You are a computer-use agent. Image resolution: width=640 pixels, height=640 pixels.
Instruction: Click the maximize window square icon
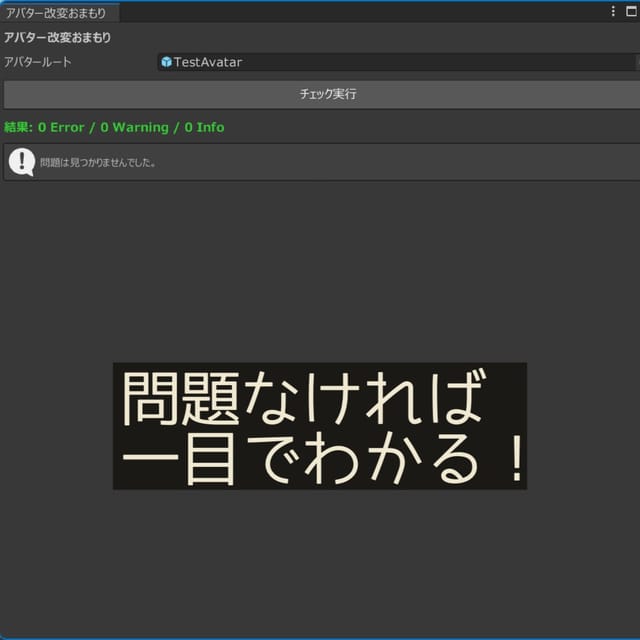[x=630, y=12]
